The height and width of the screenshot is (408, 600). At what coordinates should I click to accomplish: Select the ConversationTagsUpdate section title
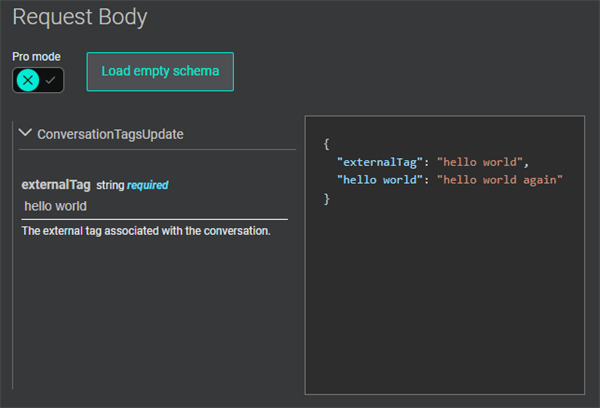point(110,134)
